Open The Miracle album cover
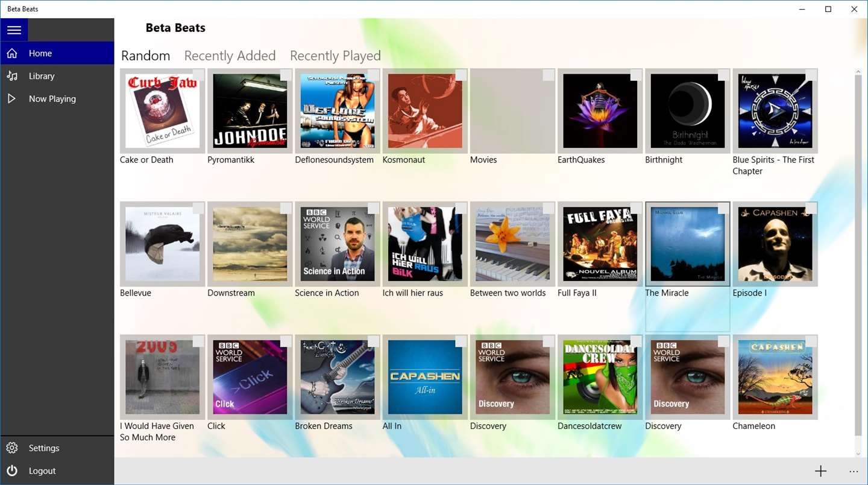 (688, 244)
